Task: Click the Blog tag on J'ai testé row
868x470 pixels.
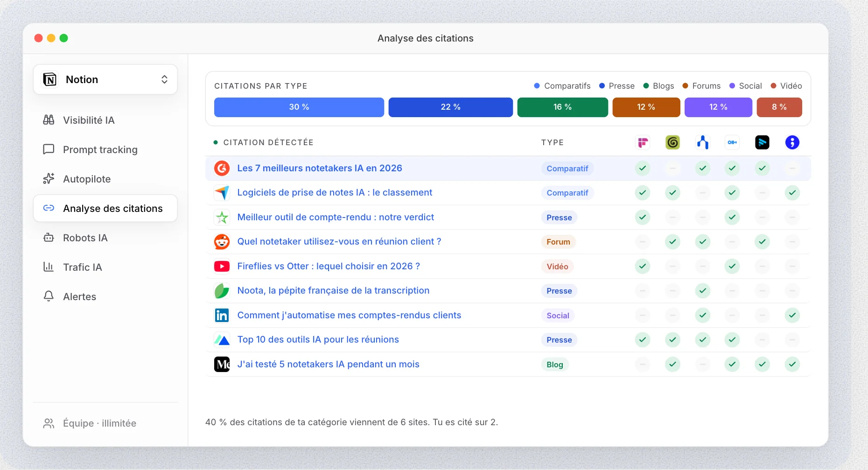Action: coord(555,365)
